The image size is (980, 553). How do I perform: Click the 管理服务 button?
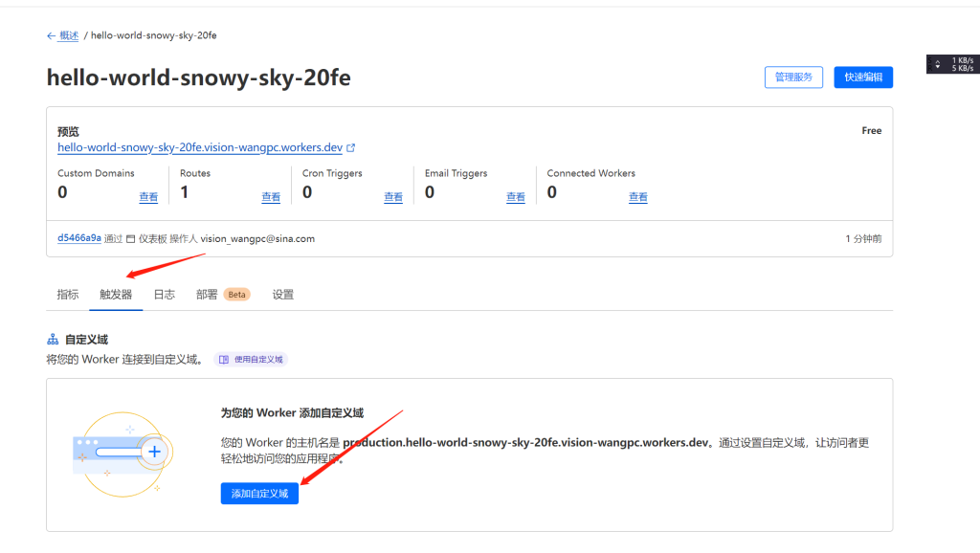[x=793, y=77]
